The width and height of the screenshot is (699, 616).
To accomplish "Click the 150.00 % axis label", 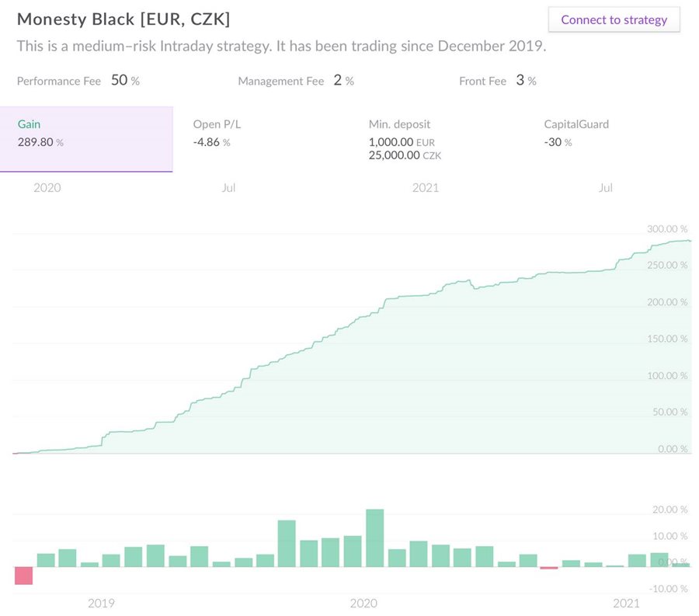I will click(x=667, y=339).
